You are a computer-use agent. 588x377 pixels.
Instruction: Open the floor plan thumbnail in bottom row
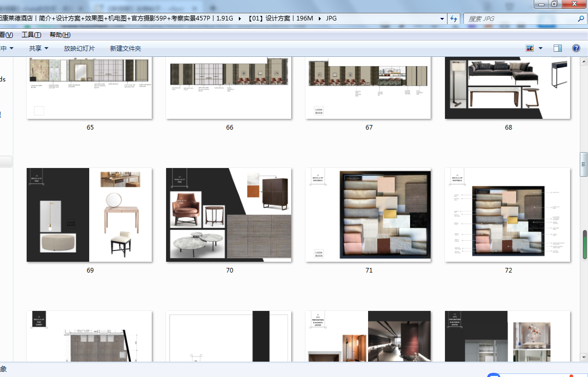point(89,336)
